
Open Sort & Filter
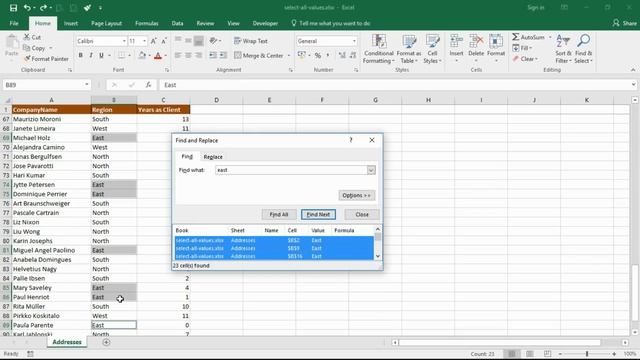coord(563,49)
